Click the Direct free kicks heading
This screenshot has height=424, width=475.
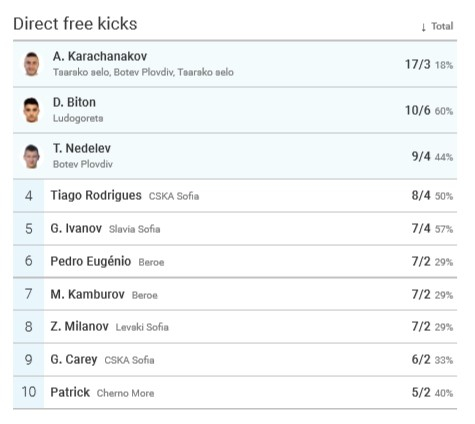point(75,24)
